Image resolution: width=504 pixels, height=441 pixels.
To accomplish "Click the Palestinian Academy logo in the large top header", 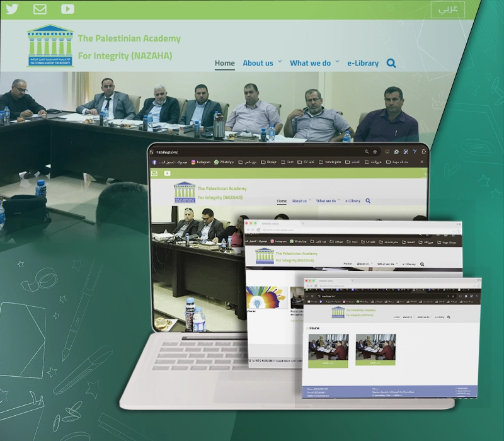I will click(x=50, y=46).
